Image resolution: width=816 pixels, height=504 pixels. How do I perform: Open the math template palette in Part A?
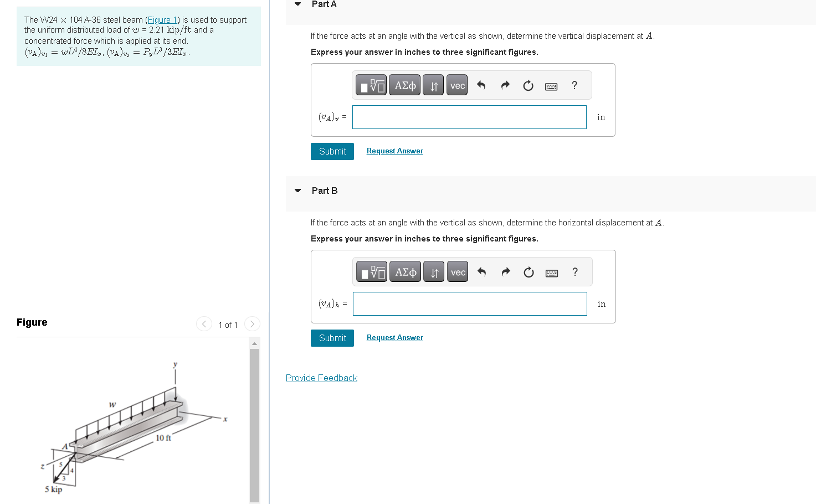click(371, 85)
